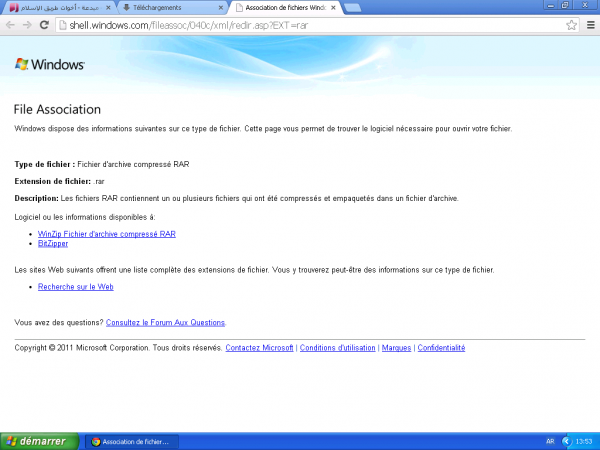
Task: Follow the Recherche sur le Web link
Action: pos(76,287)
